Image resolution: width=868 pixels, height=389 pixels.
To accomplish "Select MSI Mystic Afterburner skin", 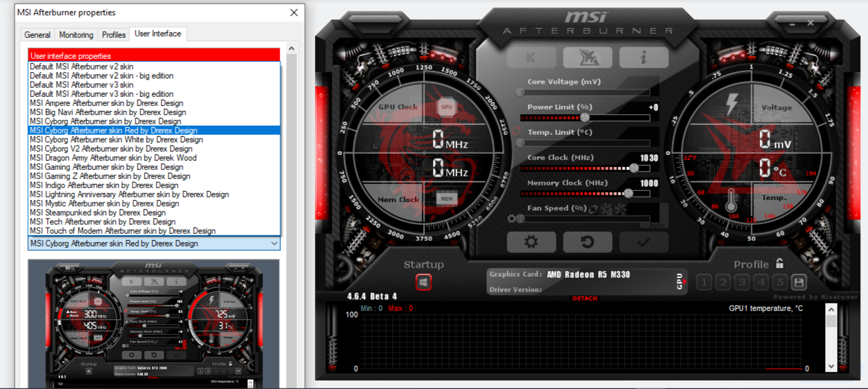I will [x=154, y=203].
